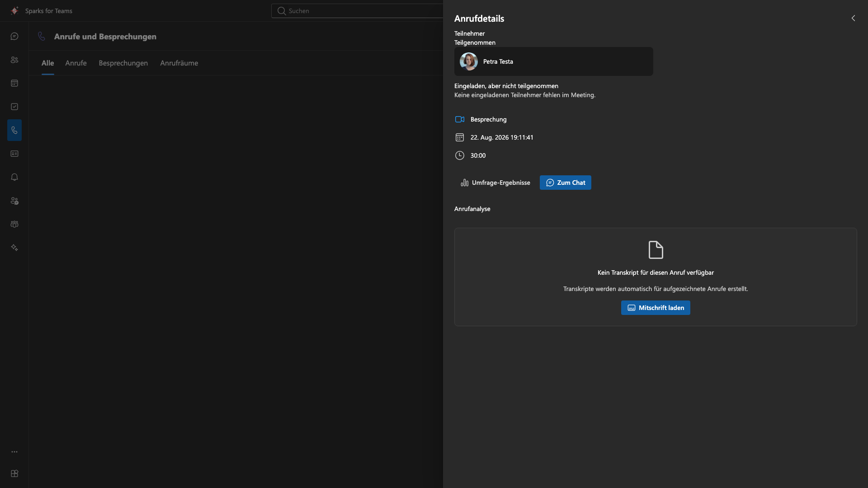Click the Zum Chat button
868x488 pixels.
[566, 183]
